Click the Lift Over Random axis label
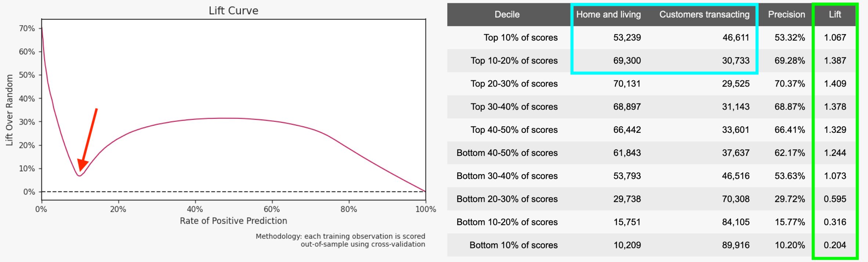This screenshot has height=262, width=868. 10,110
